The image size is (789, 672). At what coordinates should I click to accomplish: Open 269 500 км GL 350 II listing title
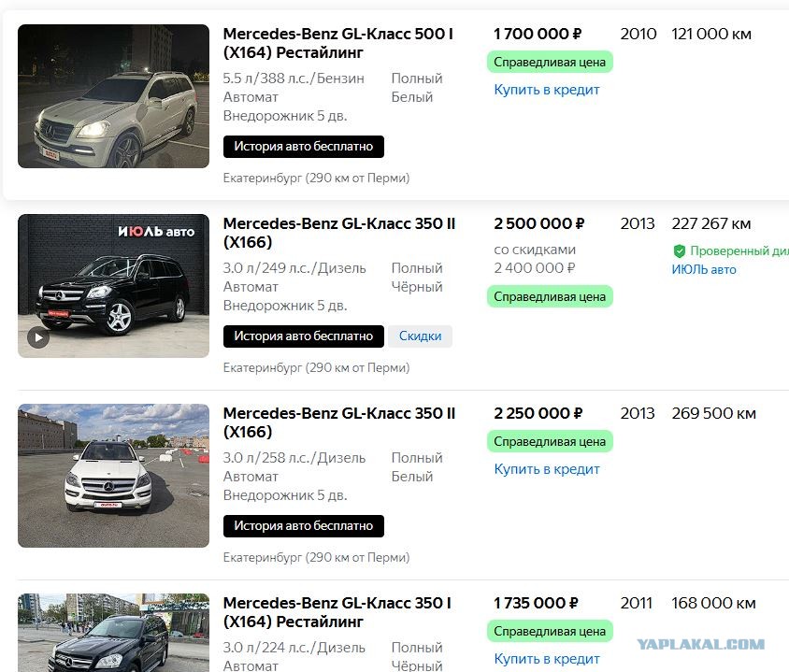(x=339, y=422)
